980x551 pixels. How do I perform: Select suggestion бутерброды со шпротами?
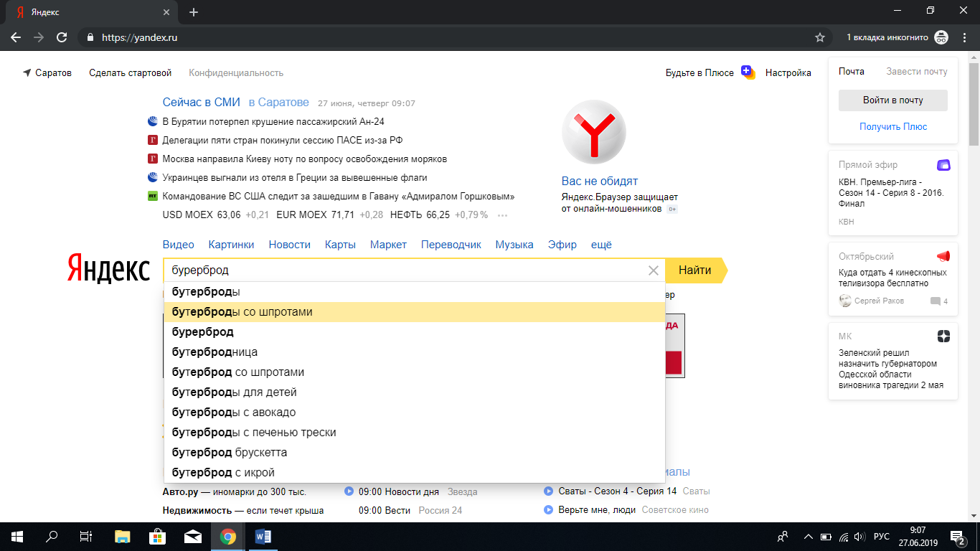(x=415, y=312)
